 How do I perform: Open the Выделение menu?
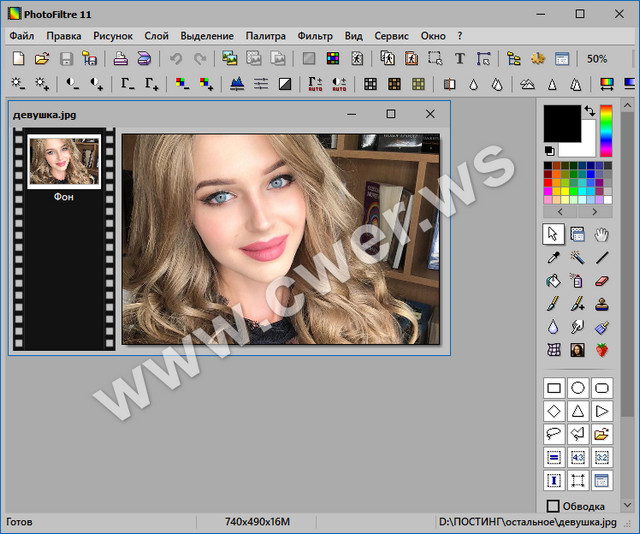tap(207, 36)
